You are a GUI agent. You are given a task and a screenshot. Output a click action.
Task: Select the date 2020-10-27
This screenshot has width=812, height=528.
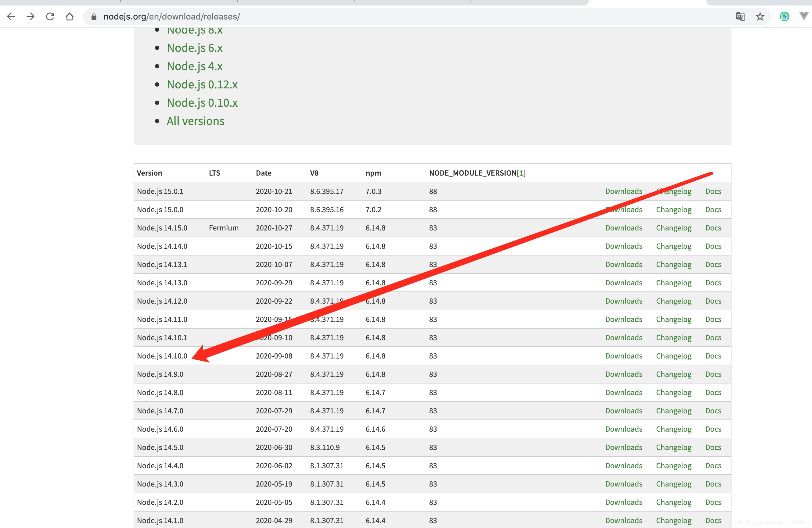tap(274, 228)
